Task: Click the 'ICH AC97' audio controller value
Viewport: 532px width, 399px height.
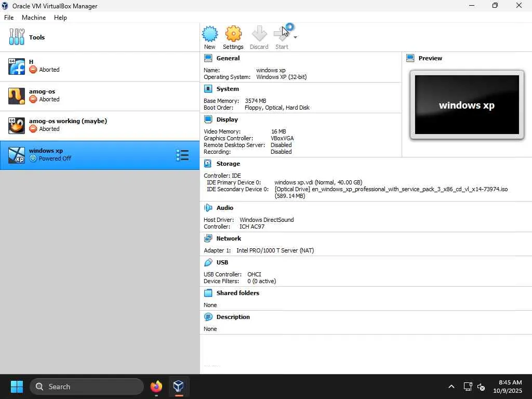Action: [x=252, y=227]
